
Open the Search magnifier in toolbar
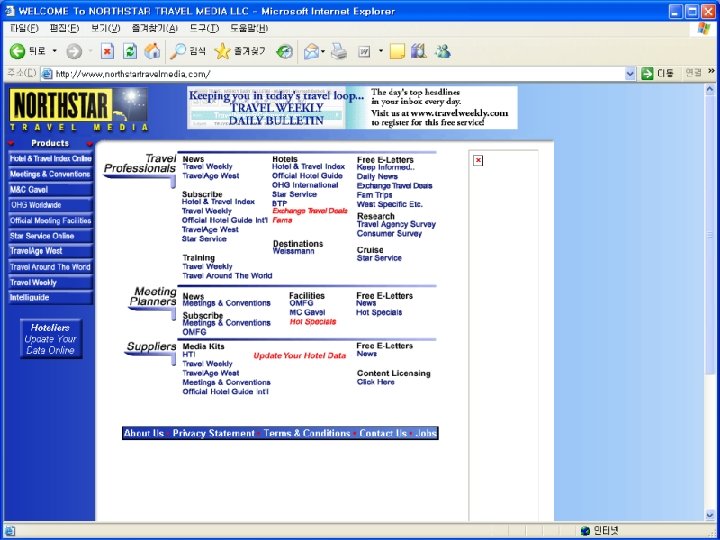point(177,51)
